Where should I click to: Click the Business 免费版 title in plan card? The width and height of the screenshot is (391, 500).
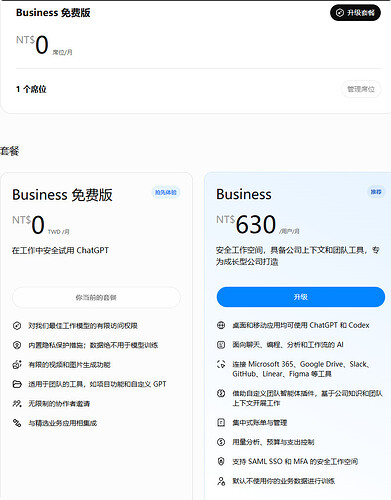pos(62,195)
